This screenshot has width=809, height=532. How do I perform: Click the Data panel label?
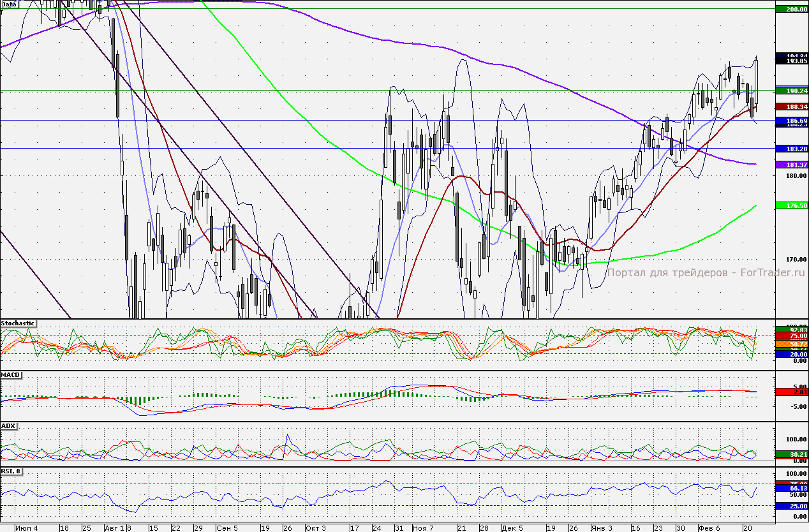click(x=9, y=4)
